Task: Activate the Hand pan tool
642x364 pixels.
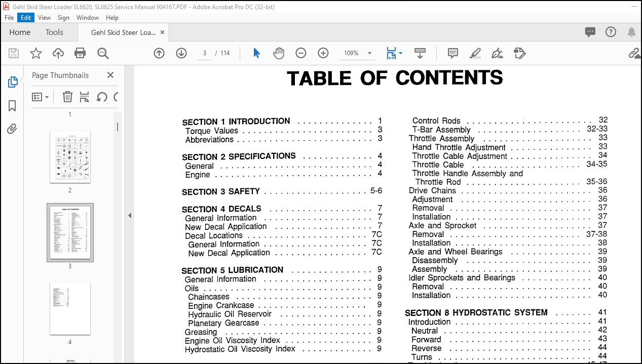Action: click(x=279, y=53)
